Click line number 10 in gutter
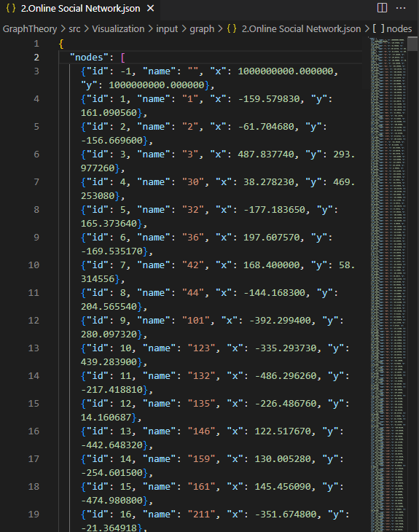This screenshot has height=532, width=419. coord(34,265)
